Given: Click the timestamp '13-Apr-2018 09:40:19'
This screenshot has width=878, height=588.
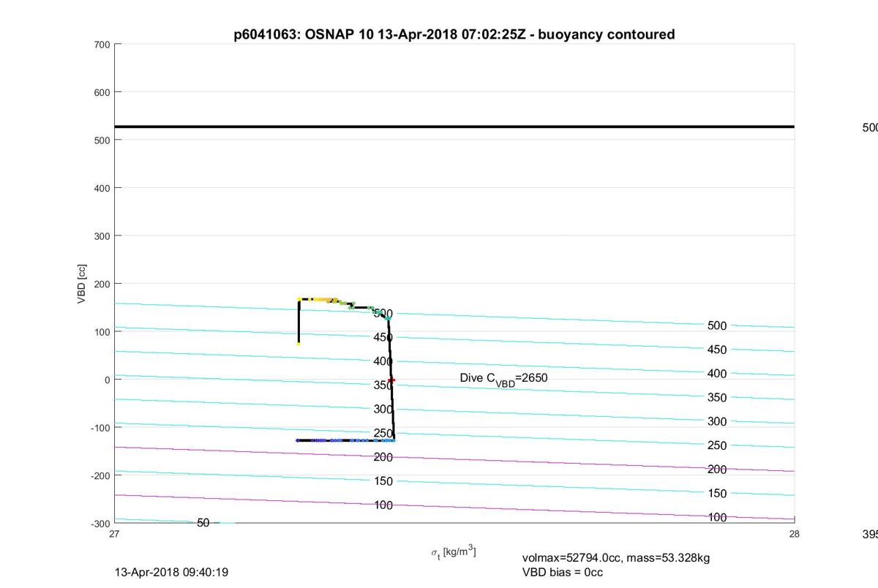Looking at the screenshot, I should coord(172,572).
